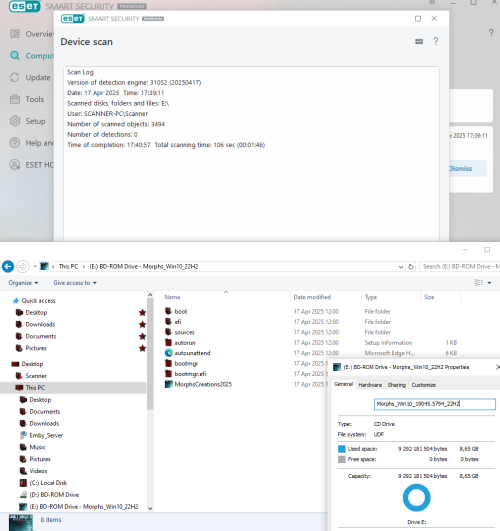The image size is (500, 531).
Task: Open the Give access to dropdown
Action: tap(75, 283)
